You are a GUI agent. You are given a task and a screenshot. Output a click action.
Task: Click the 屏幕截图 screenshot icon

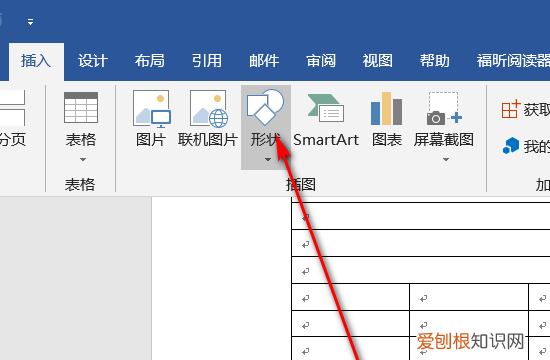click(444, 109)
